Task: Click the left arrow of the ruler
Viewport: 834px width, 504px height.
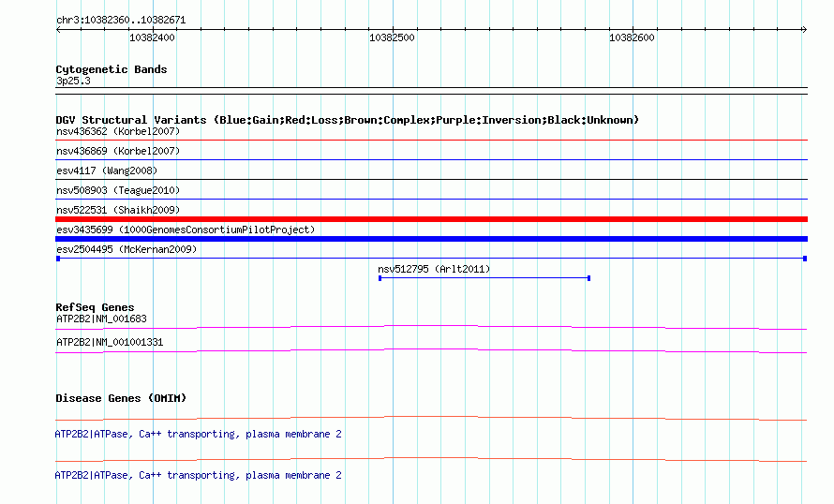Action: 58,30
